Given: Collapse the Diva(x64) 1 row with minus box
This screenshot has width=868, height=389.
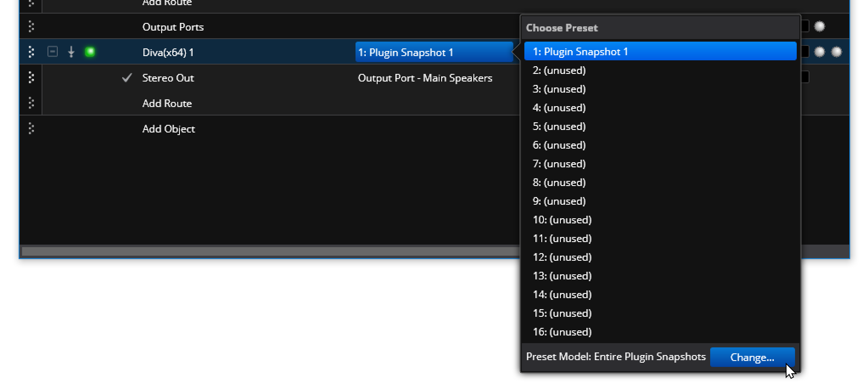Looking at the screenshot, I should 53,52.
